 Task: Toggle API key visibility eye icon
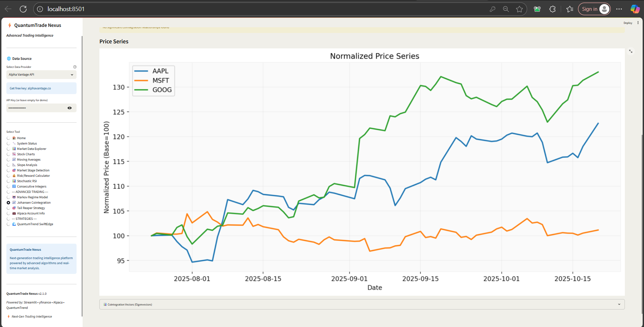click(70, 108)
